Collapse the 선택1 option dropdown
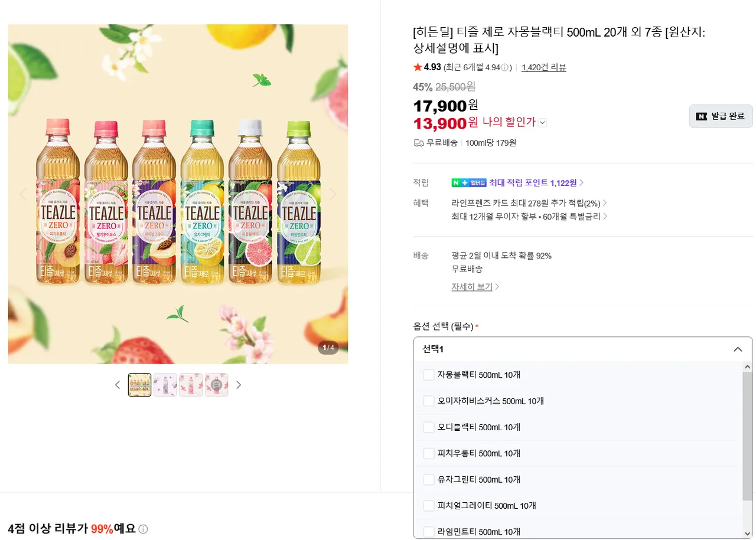 click(738, 349)
